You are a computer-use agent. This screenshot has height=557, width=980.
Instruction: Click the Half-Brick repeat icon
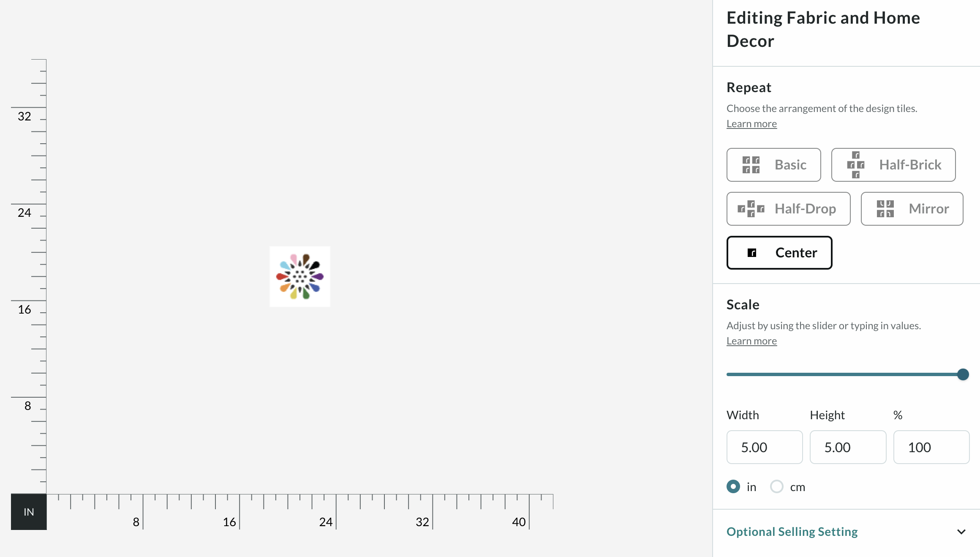tap(856, 165)
